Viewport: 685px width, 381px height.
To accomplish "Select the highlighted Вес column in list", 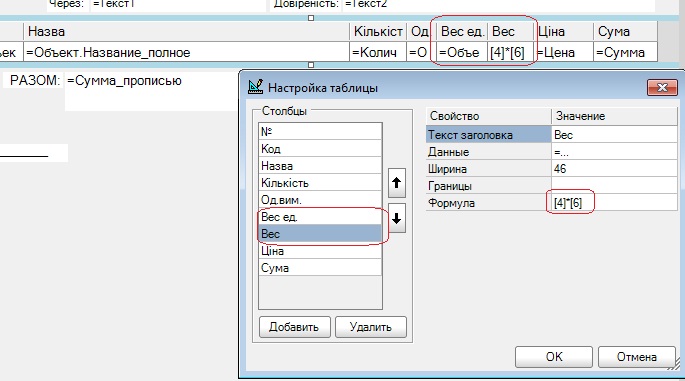I will coord(320,234).
